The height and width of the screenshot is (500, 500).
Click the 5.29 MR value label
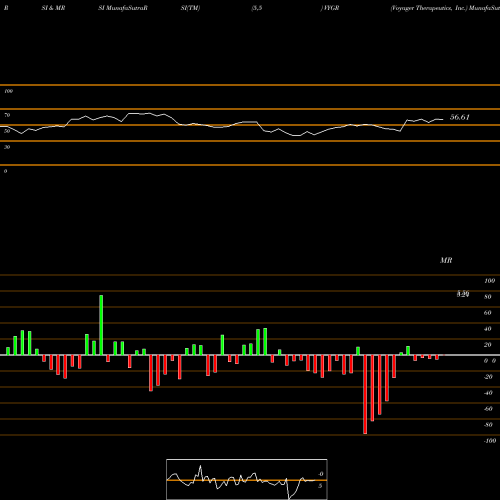click(463, 294)
